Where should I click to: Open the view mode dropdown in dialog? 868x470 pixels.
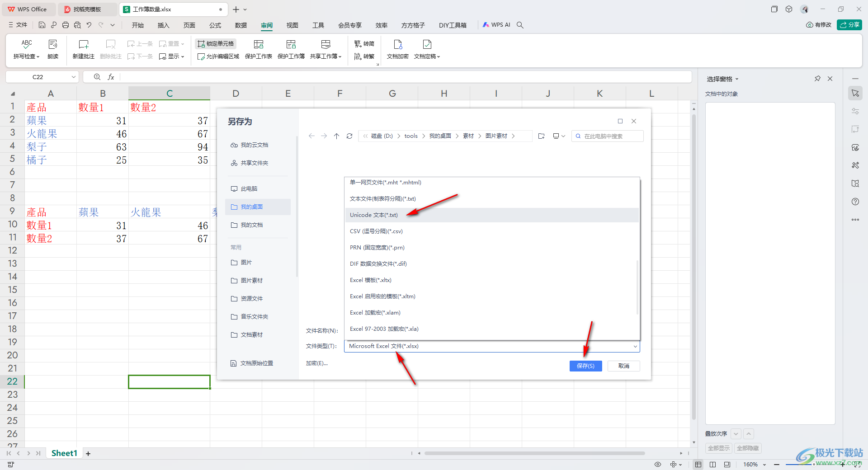tap(559, 136)
